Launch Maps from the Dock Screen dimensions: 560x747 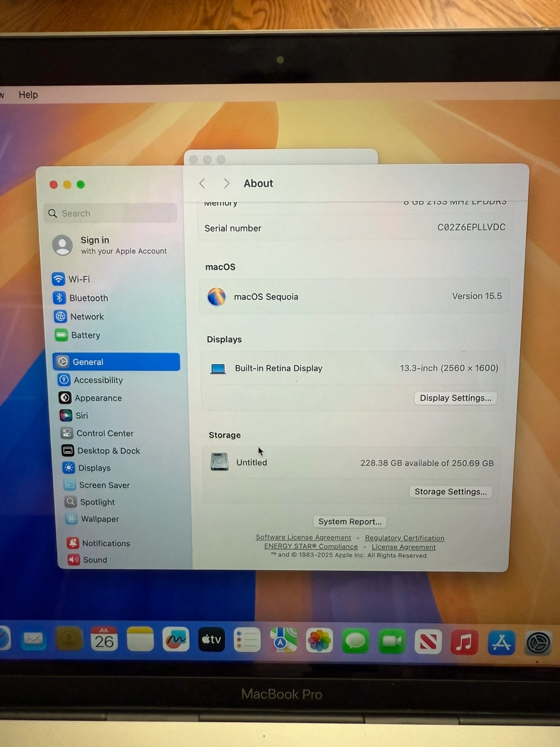click(284, 640)
